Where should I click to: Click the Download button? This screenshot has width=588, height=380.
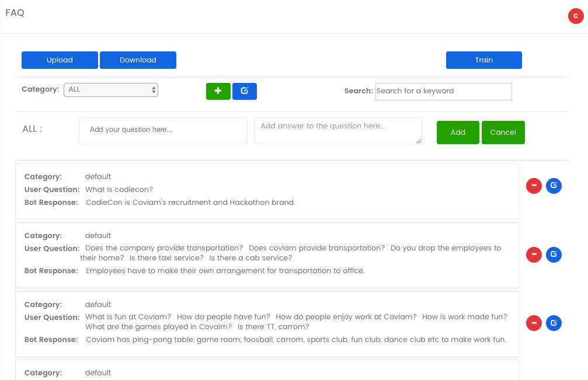click(x=138, y=60)
